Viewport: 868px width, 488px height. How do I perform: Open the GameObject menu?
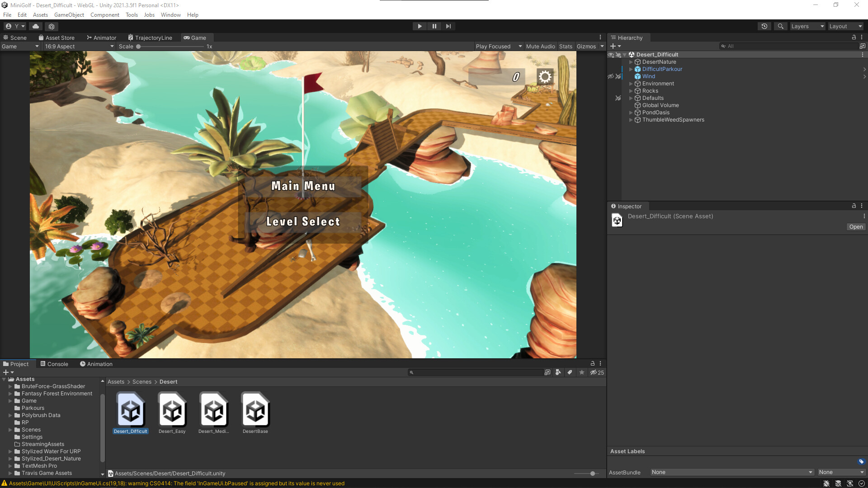point(69,15)
